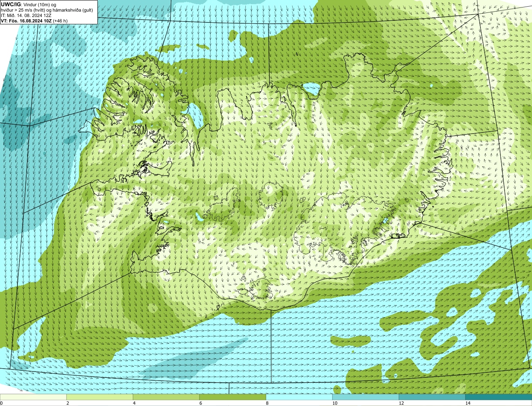Click the legend scale label '12'
The width and height of the screenshot is (532, 406).
coord(401,403)
